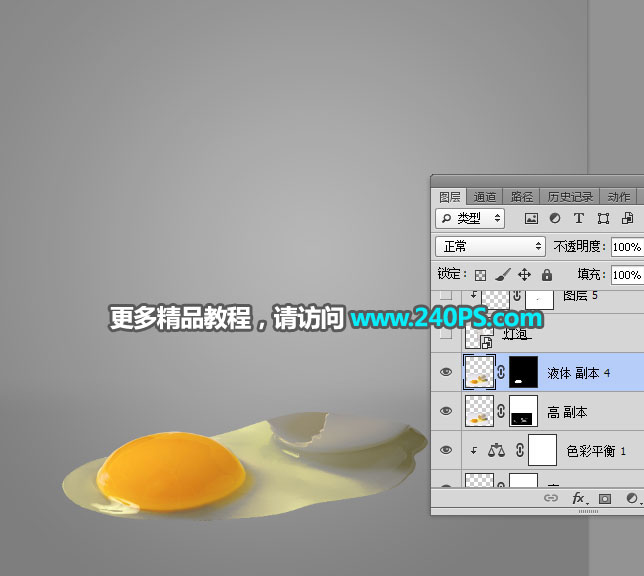Select the 高 副本 layer thumbnail
Image resolution: width=644 pixels, height=576 pixels.
point(479,411)
